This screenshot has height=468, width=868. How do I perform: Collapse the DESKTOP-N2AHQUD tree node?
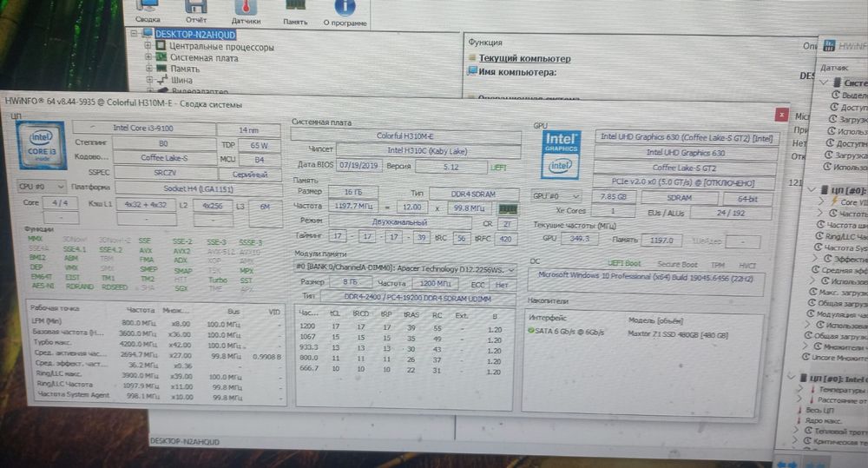pyautogui.click(x=134, y=34)
